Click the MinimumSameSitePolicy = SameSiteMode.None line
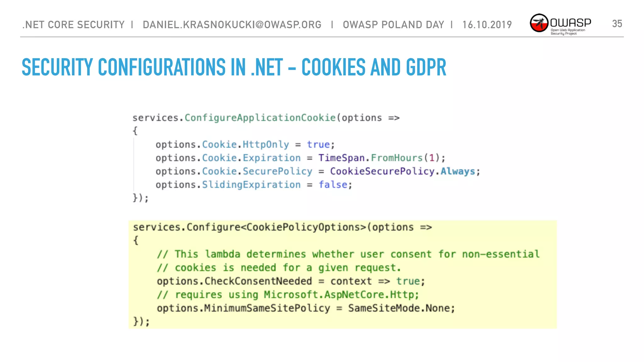Screen dimensions: 644x362 click(x=306, y=308)
